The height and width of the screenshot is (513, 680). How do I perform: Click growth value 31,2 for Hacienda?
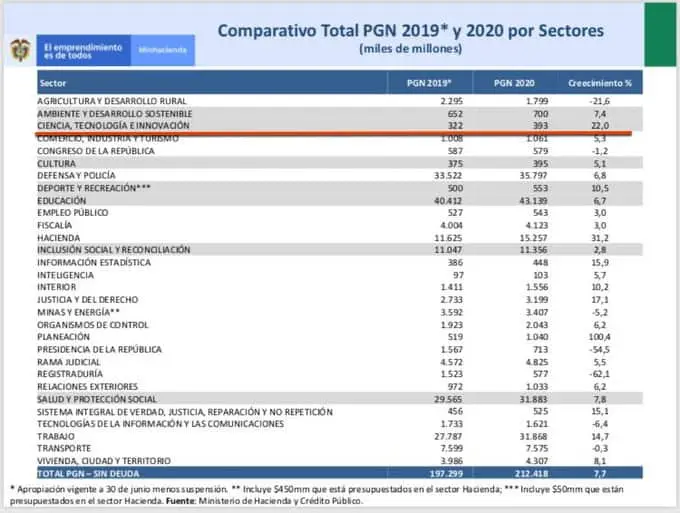(601, 238)
